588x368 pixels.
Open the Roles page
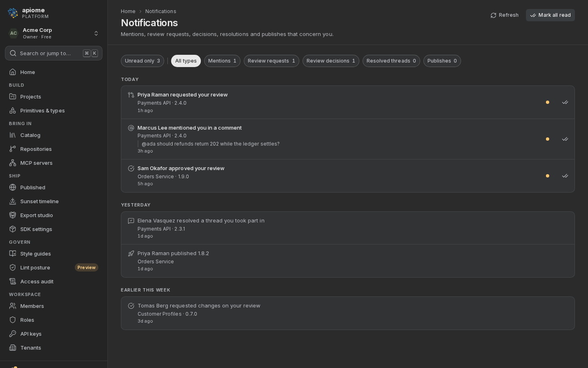click(x=53, y=320)
